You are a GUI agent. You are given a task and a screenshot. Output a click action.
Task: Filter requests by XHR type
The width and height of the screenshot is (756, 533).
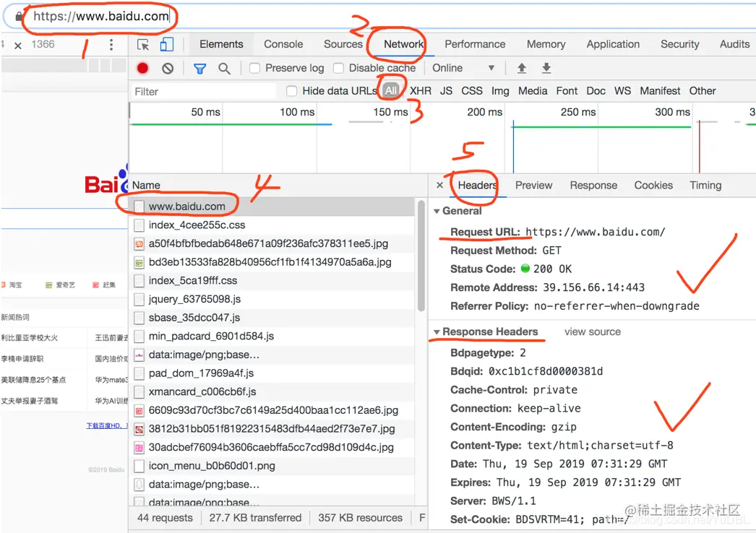(421, 90)
